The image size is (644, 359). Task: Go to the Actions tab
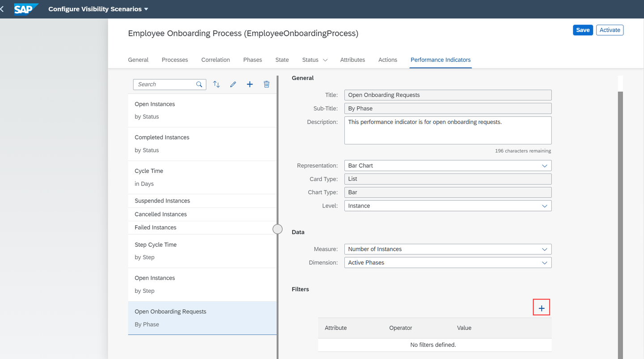[388, 60]
